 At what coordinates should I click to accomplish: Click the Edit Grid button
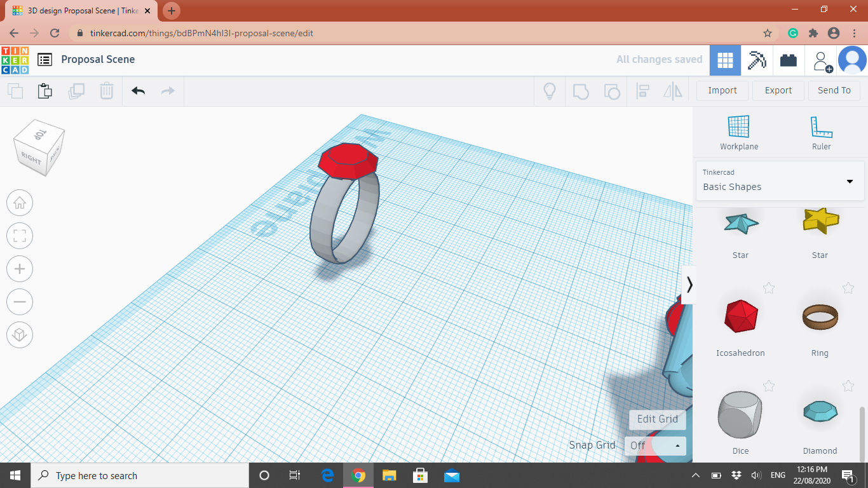(x=658, y=419)
